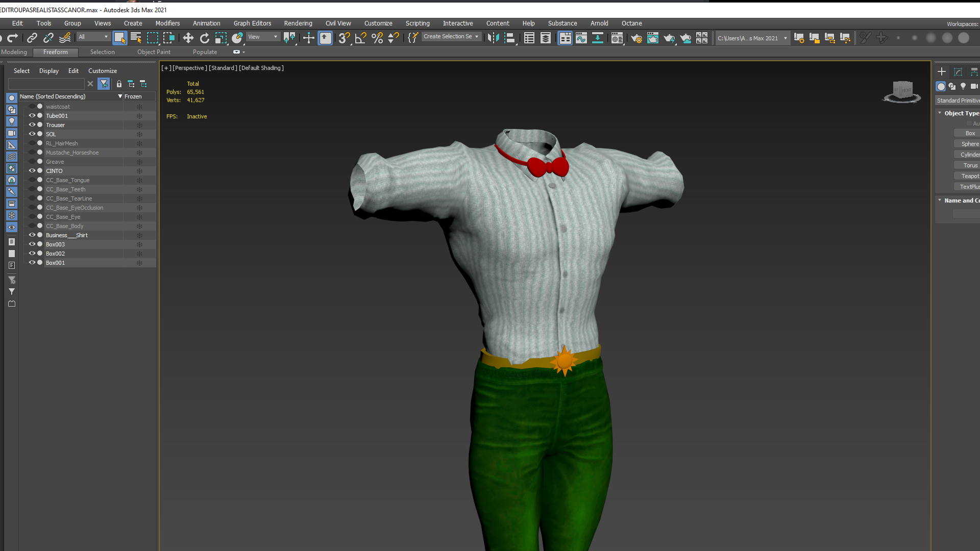Hide the Trouser object with its eye
Screen dimensions: 980x551
click(32, 125)
